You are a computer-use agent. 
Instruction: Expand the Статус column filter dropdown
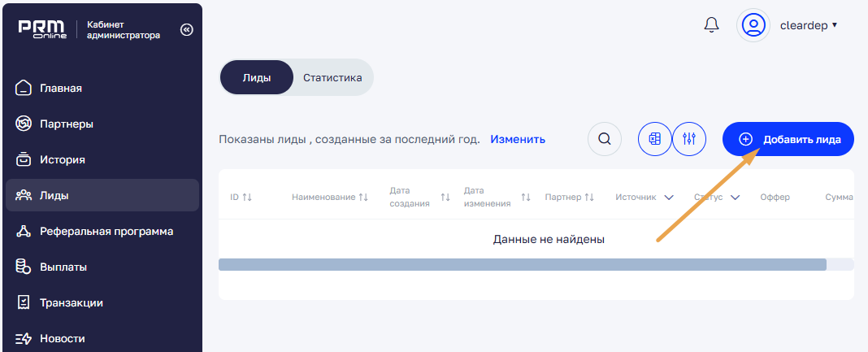pos(735,198)
